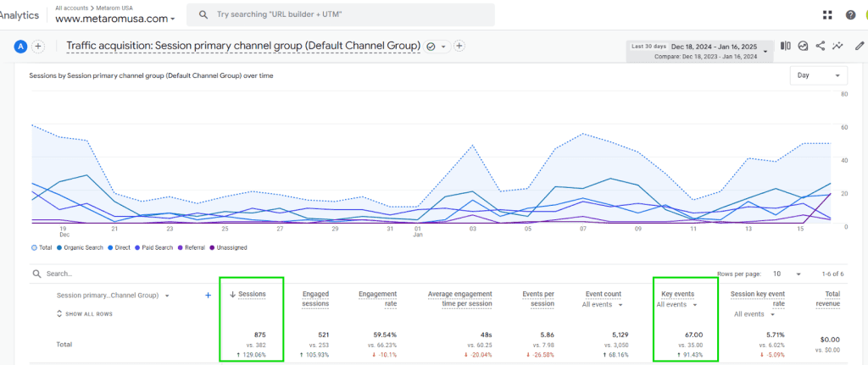Image resolution: width=868 pixels, height=365 pixels.
Task: Click the 'Try searching' top search field
Action: pos(341,14)
